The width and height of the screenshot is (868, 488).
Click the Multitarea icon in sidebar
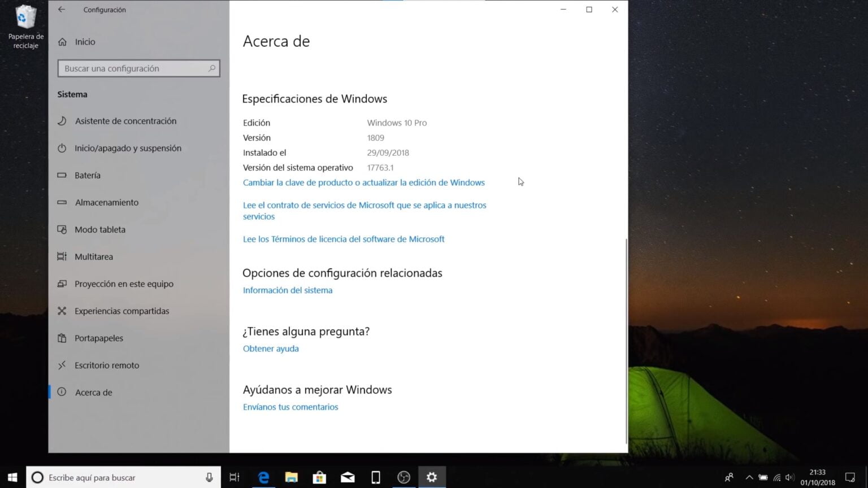click(x=62, y=256)
